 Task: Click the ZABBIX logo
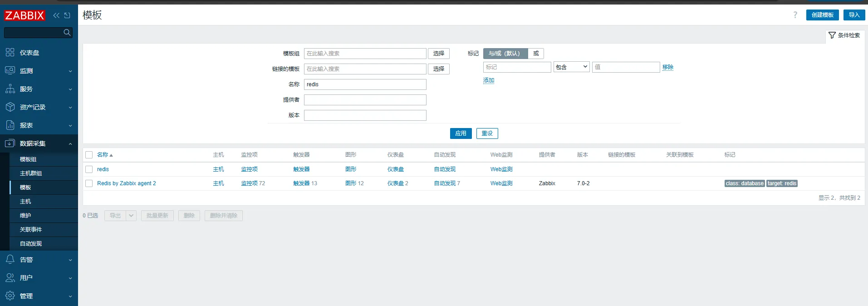[25, 15]
